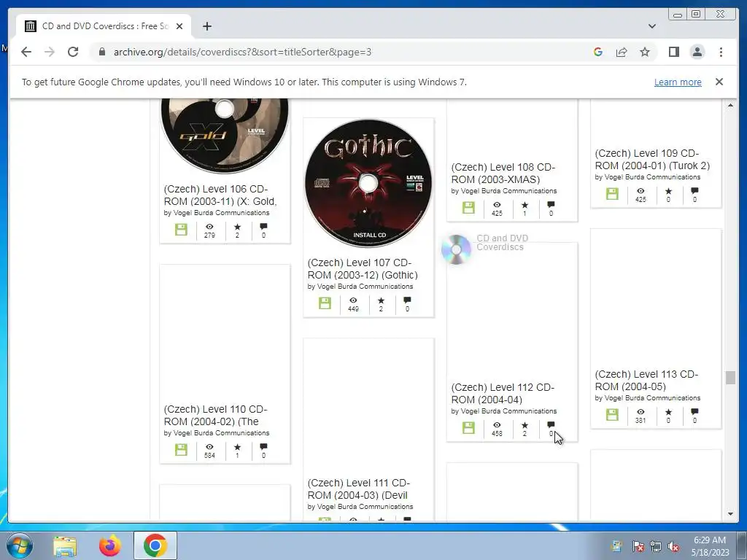
Task: Open (Czech) Level 112 CD-ROM (2004-04) title
Action: 503,393
